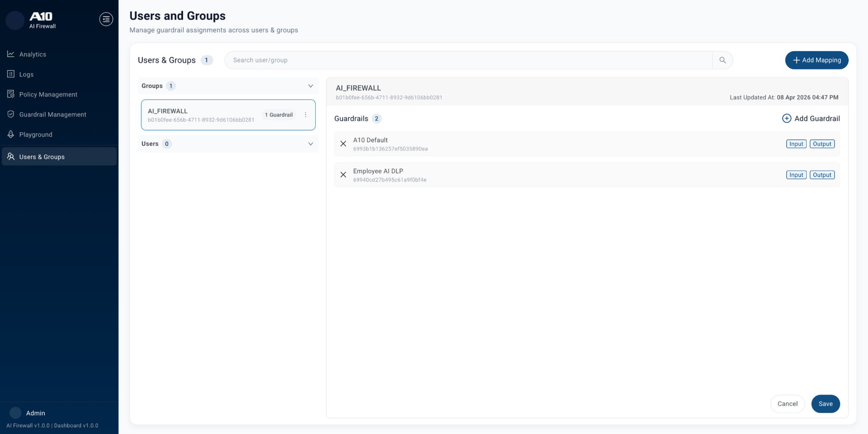Click the search magnifier icon
Image resolution: width=868 pixels, height=434 pixels.
click(x=723, y=60)
